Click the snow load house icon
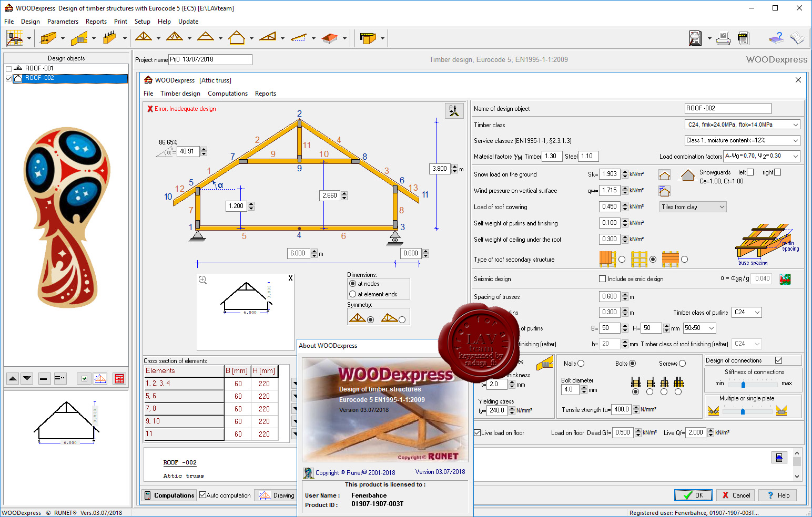The width and height of the screenshot is (812, 517). [x=664, y=175]
